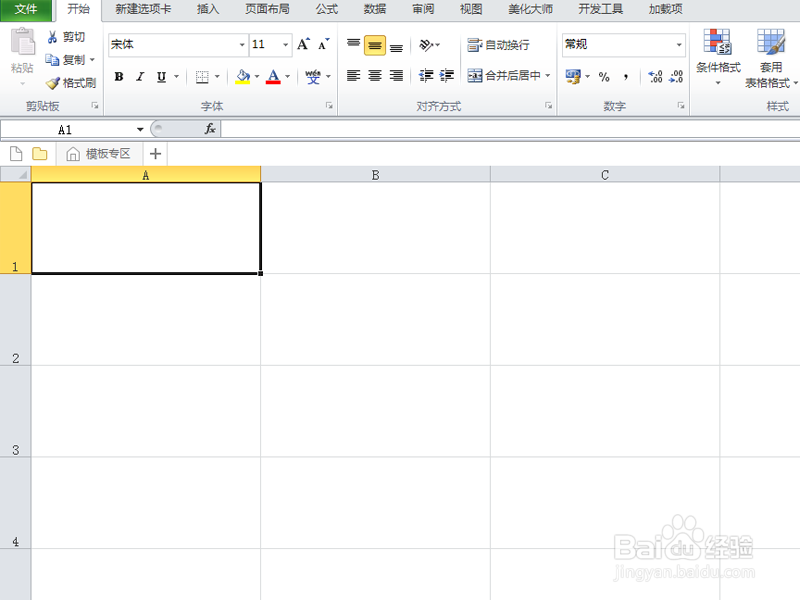Image resolution: width=800 pixels, height=600 pixels.
Task: Select the Format Painter (格式刷) brush
Action: point(70,83)
